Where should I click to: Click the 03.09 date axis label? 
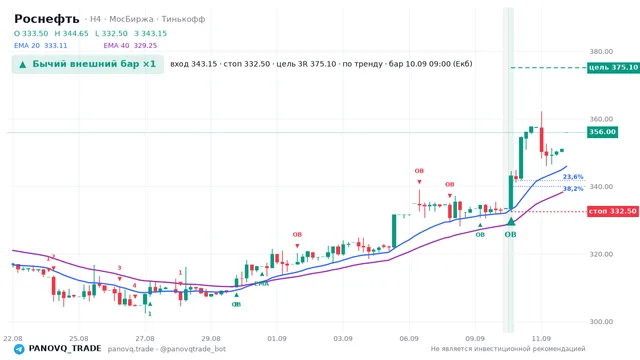pos(343,338)
